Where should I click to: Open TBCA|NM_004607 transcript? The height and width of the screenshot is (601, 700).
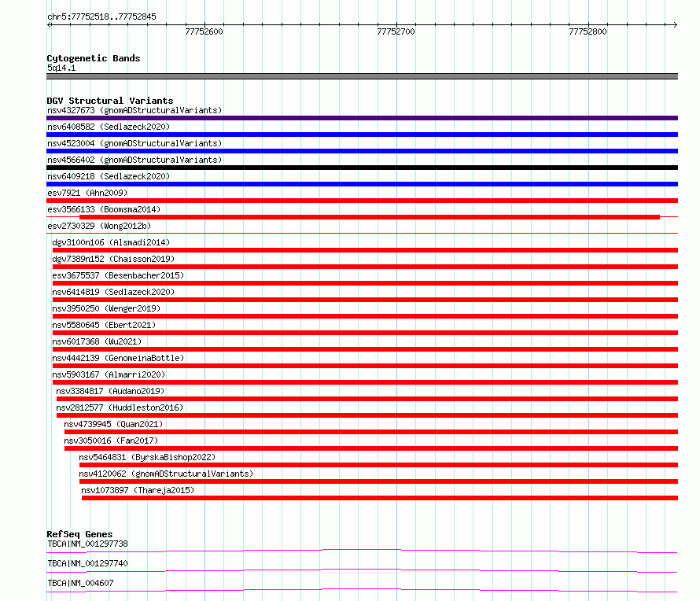[80, 583]
